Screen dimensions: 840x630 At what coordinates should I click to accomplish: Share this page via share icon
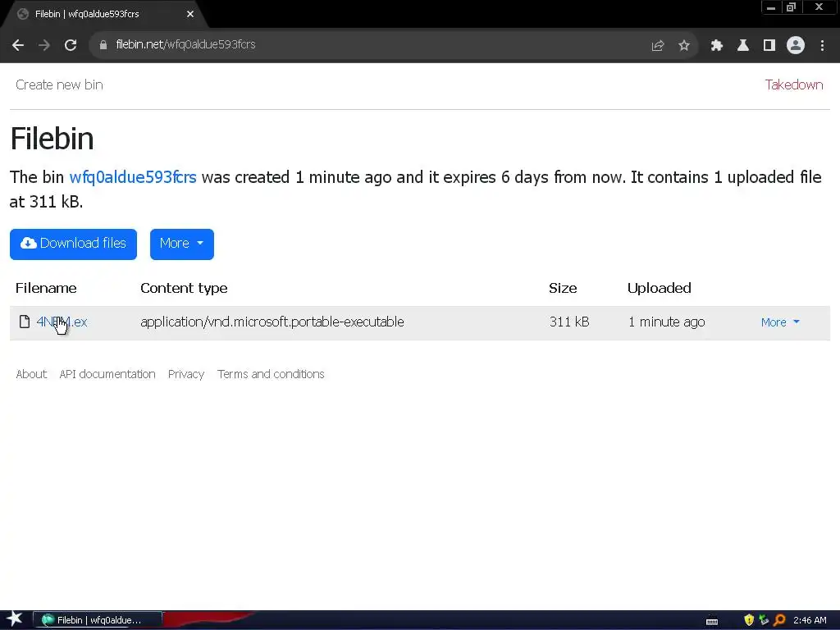coord(658,46)
